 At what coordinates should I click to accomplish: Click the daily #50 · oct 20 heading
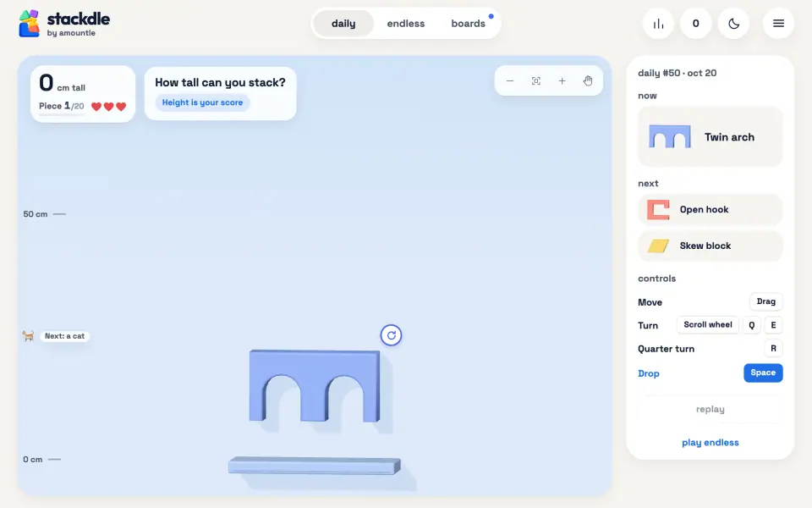pos(678,73)
